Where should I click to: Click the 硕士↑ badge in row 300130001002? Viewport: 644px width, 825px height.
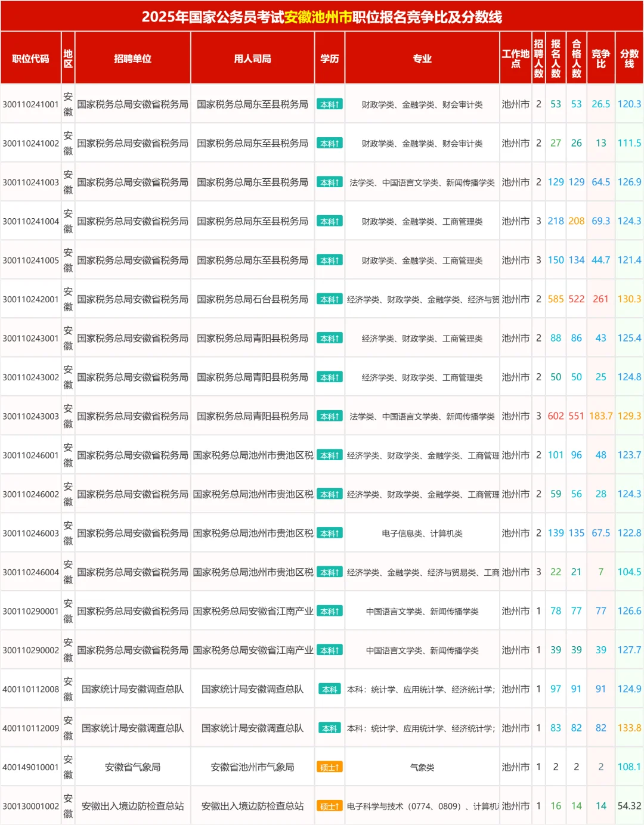coord(329,806)
